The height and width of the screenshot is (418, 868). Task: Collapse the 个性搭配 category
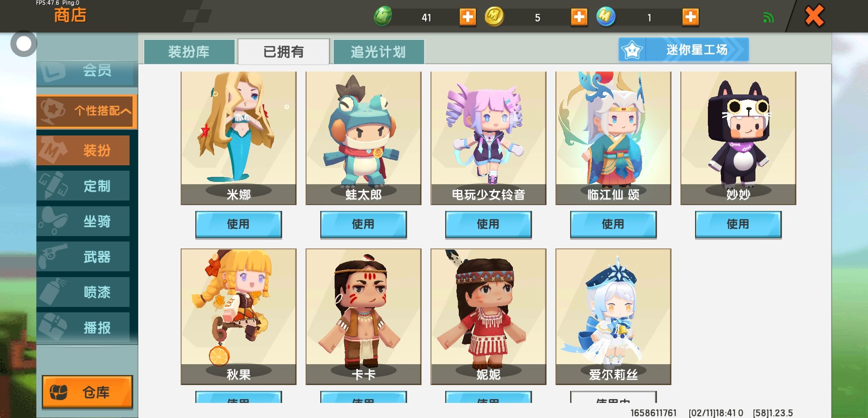(x=87, y=111)
